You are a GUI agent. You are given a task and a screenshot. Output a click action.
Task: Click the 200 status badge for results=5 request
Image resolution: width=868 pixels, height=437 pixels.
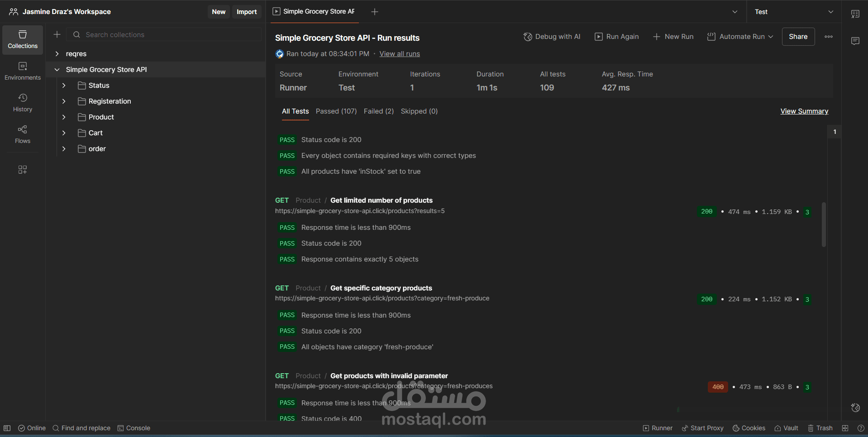(x=706, y=212)
